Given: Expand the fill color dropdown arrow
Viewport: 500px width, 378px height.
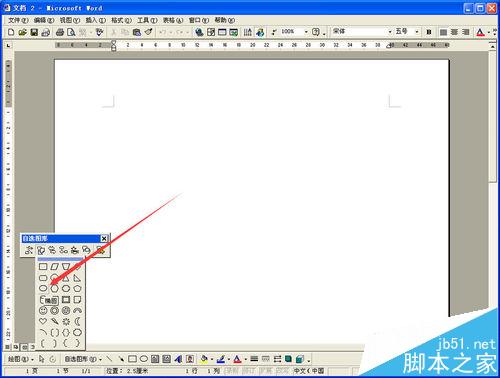Looking at the screenshot, I should point(212,359).
